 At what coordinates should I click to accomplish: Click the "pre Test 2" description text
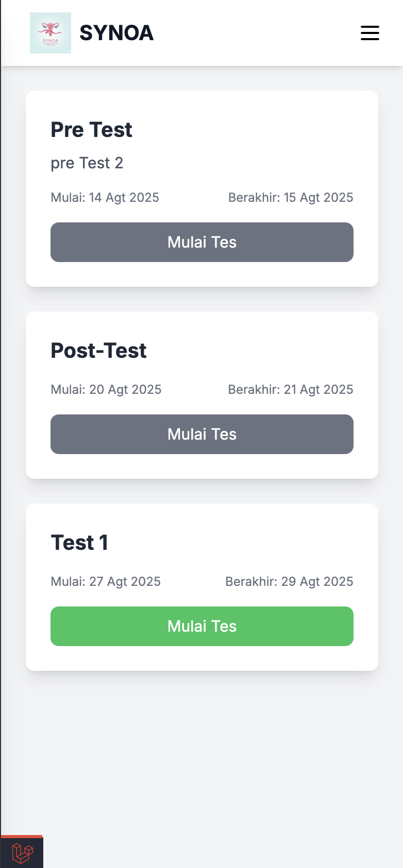[x=87, y=163]
